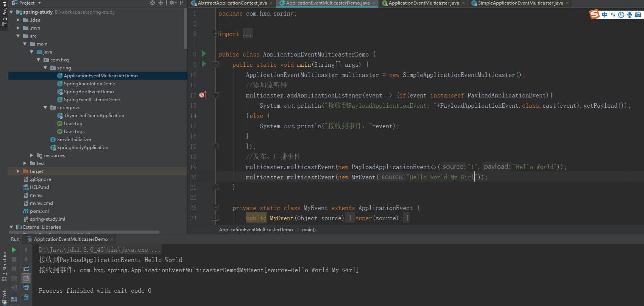Toggle scroll to end in Run console
The height and width of the screenshot is (306, 644).
point(26,278)
